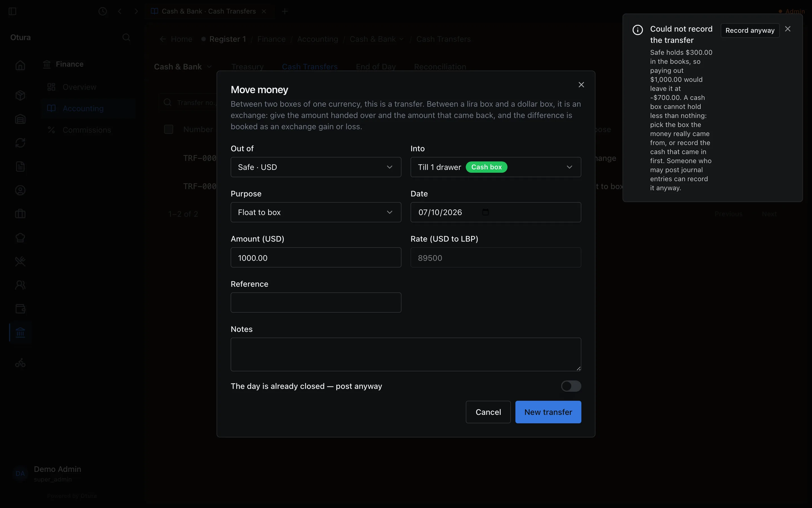Open the Purpose Float to box dropdown
The width and height of the screenshot is (812, 508).
point(316,212)
